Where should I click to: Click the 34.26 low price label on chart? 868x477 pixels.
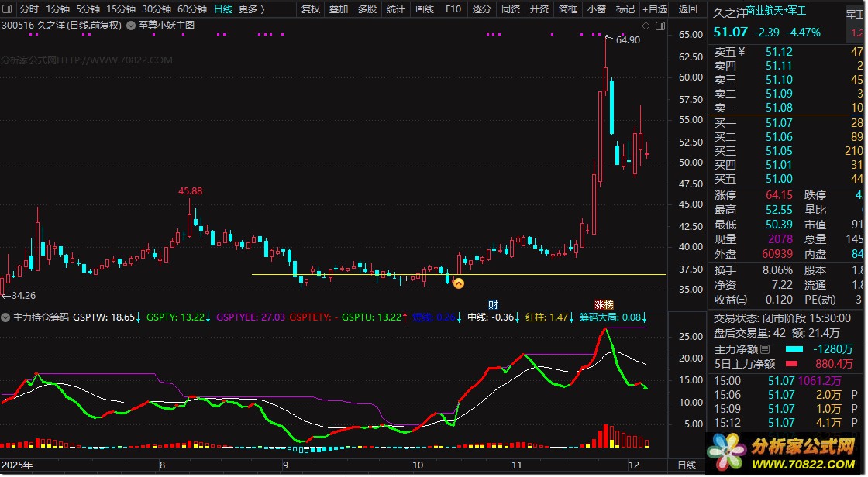(23, 296)
